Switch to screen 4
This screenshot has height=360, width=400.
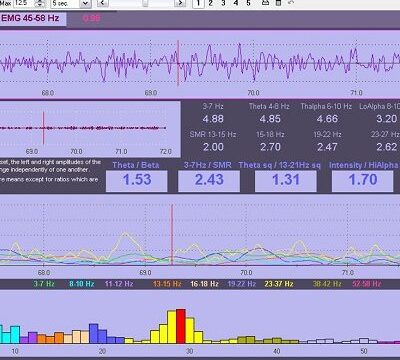(x=236, y=3)
